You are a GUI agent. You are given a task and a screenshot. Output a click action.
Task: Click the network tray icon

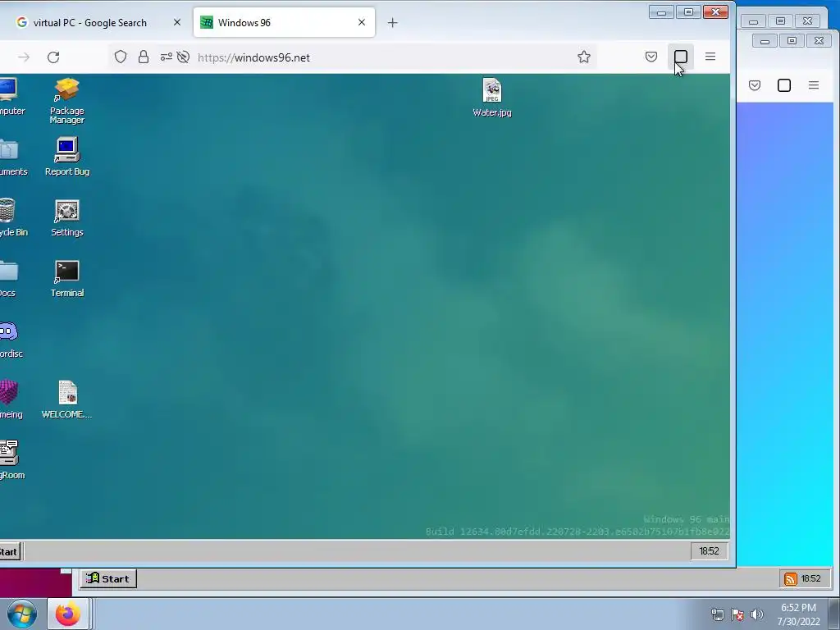[717, 614]
